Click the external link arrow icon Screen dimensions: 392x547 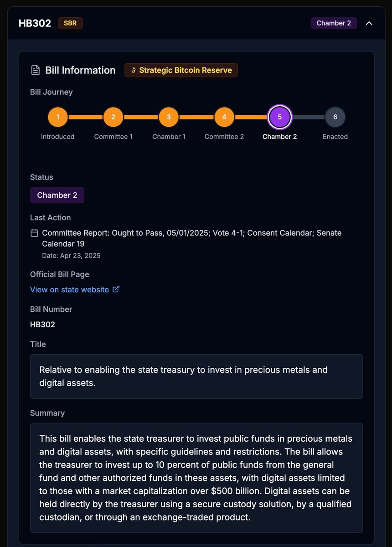(116, 289)
